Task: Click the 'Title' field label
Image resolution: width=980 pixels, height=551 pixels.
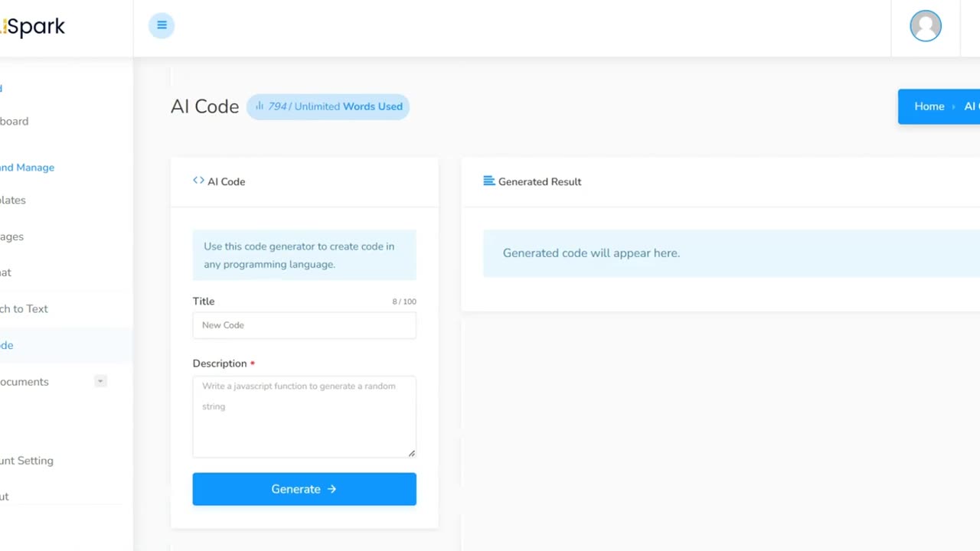Action: [x=204, y=302]
